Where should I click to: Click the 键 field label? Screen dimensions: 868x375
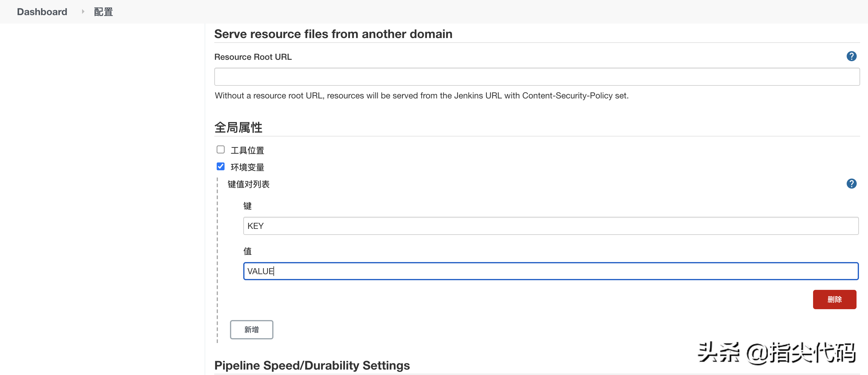coord(247,206)
